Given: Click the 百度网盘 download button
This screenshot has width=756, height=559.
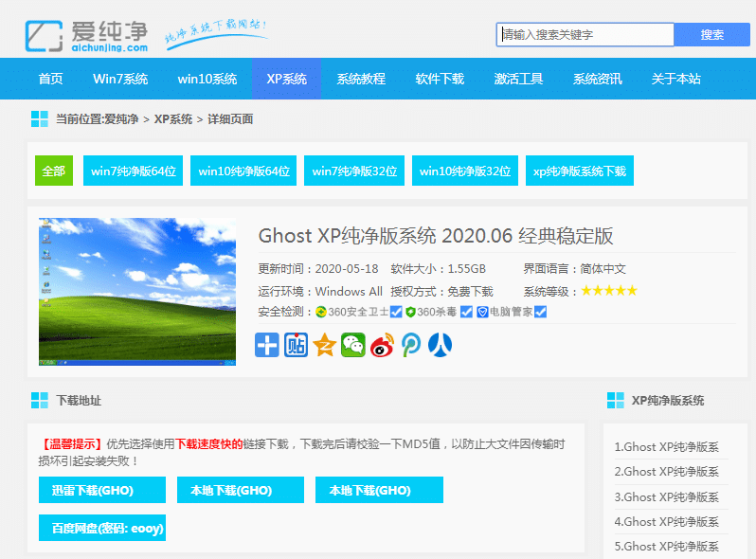Looking at the screenshot, I should click(x=101, y=528).
